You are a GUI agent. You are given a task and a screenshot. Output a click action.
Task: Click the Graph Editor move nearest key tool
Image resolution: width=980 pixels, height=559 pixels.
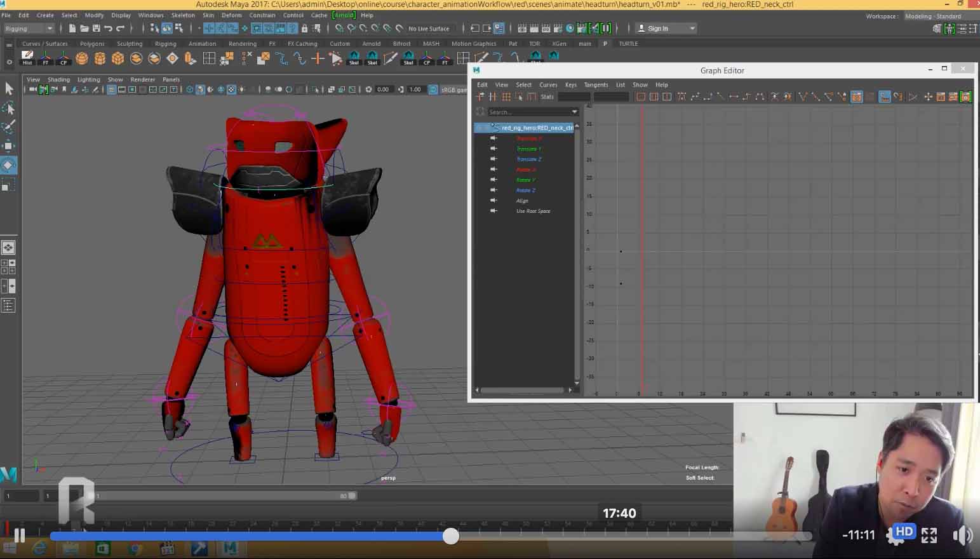(x=480, y=97)
